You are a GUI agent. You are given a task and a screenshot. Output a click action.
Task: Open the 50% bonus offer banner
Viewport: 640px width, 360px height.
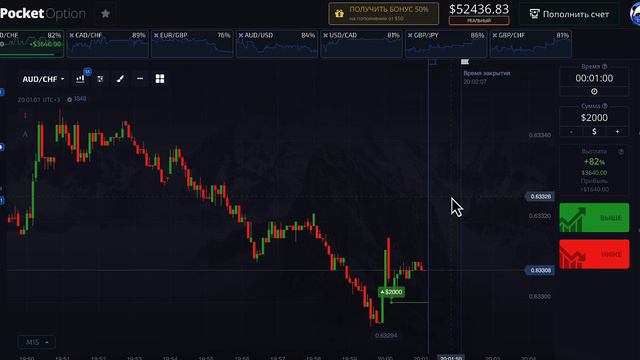click(384, 13)
